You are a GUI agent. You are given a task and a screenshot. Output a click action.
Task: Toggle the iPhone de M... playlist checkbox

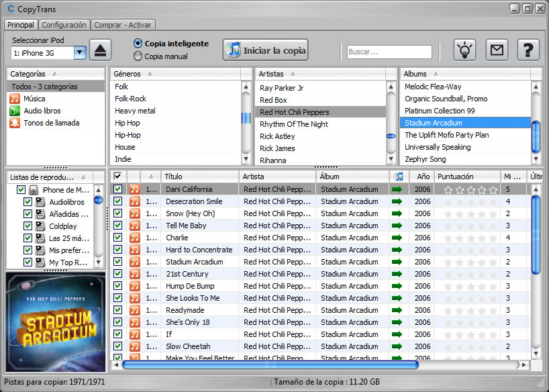coord(21,190)
